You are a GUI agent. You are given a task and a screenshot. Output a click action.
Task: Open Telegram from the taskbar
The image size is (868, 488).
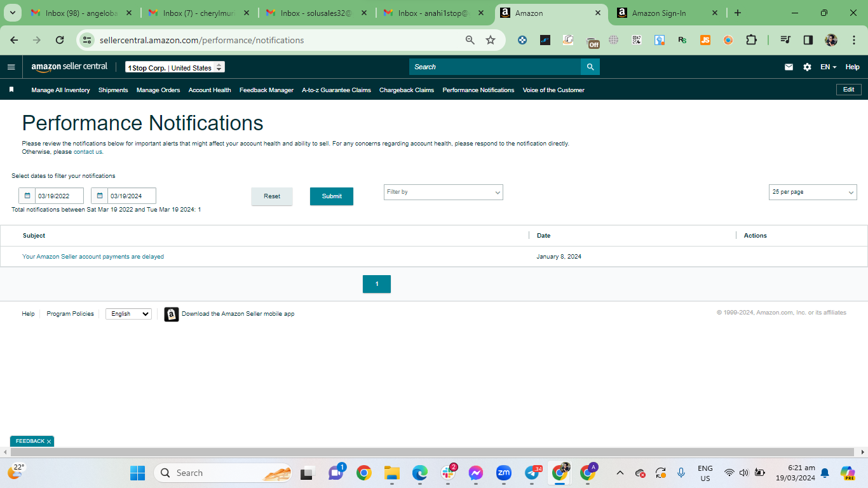pyautogui.click(x=532, y=473)
